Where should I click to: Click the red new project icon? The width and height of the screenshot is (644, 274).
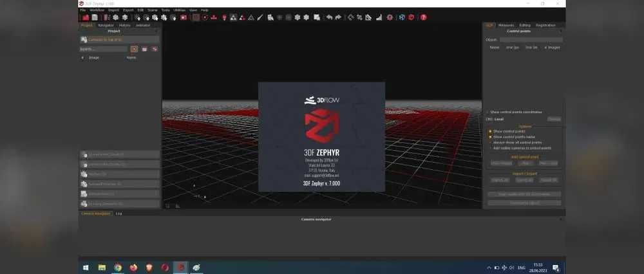[x=86, y=17]
